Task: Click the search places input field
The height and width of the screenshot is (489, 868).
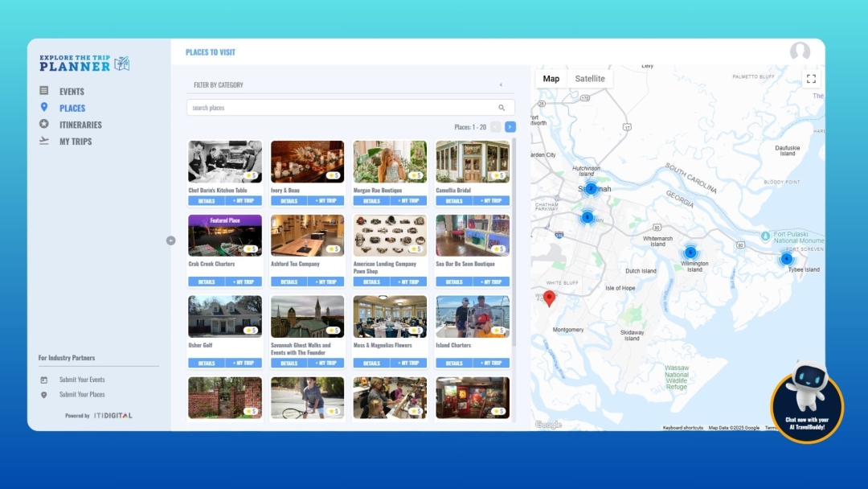Action: pos(342,108)
